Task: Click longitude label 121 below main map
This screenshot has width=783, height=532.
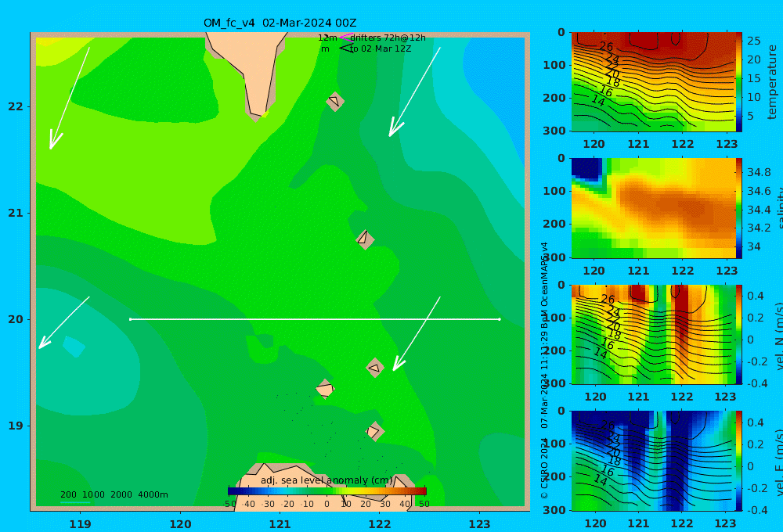Action: click(x=280, y=524)
